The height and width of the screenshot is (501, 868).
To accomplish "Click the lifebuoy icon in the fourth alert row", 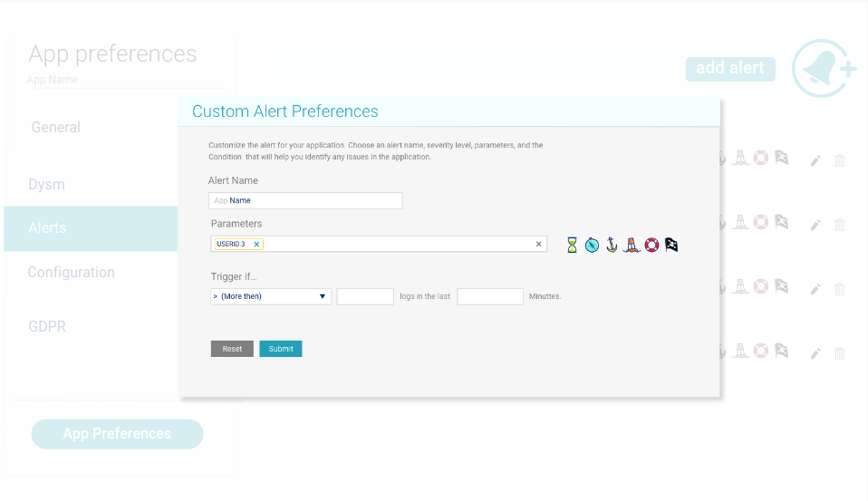I will (761, 351).
